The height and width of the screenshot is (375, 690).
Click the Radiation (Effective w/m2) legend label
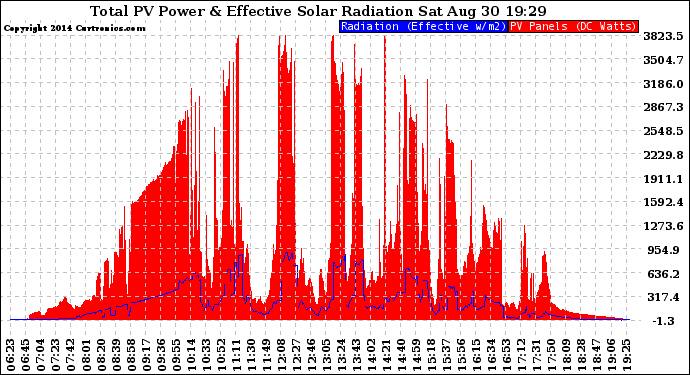423,26
